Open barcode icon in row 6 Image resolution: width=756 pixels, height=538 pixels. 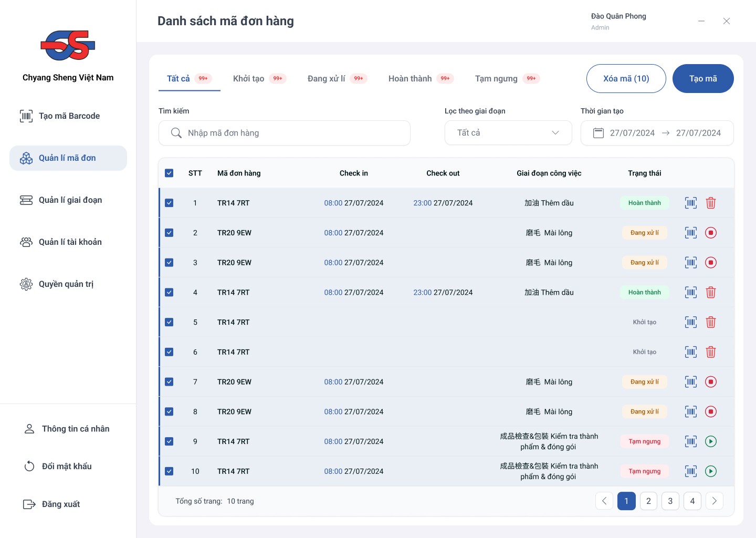(691, 352)
